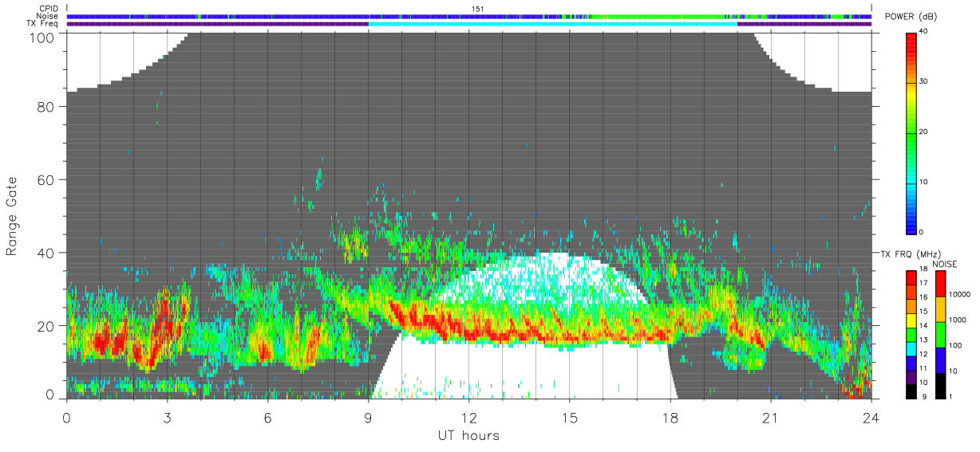Click the 3 tick on UT hours axis
The image size is (980, 452).
167,417
